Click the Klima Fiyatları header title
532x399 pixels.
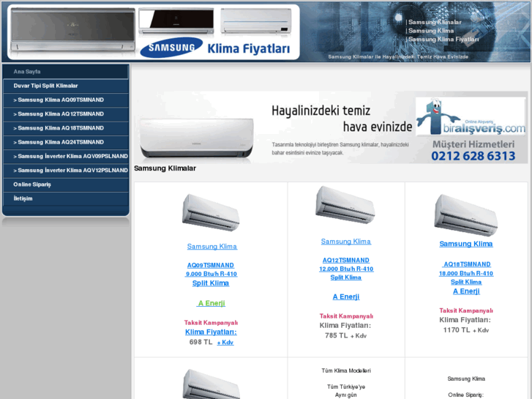coord(248,48)
